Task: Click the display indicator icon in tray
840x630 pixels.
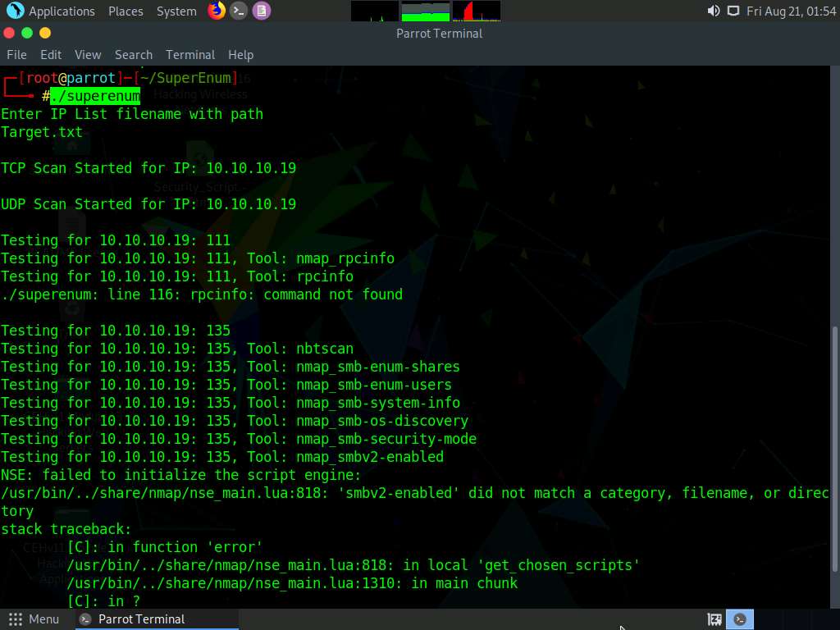Action: [x=733, y=11]
